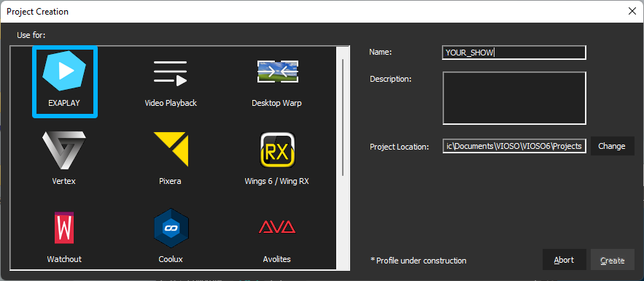Click the Name input field
Screen dimensions: 644x281
point(513,53)
